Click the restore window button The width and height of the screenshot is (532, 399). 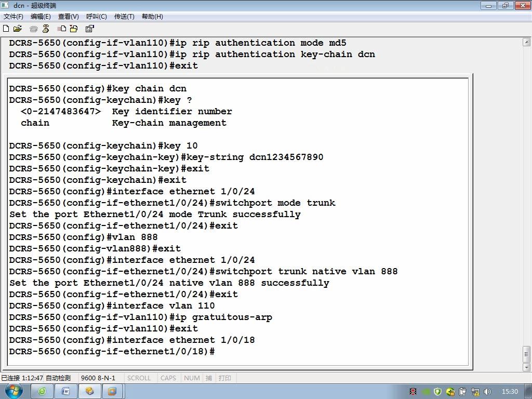point(506,5)
